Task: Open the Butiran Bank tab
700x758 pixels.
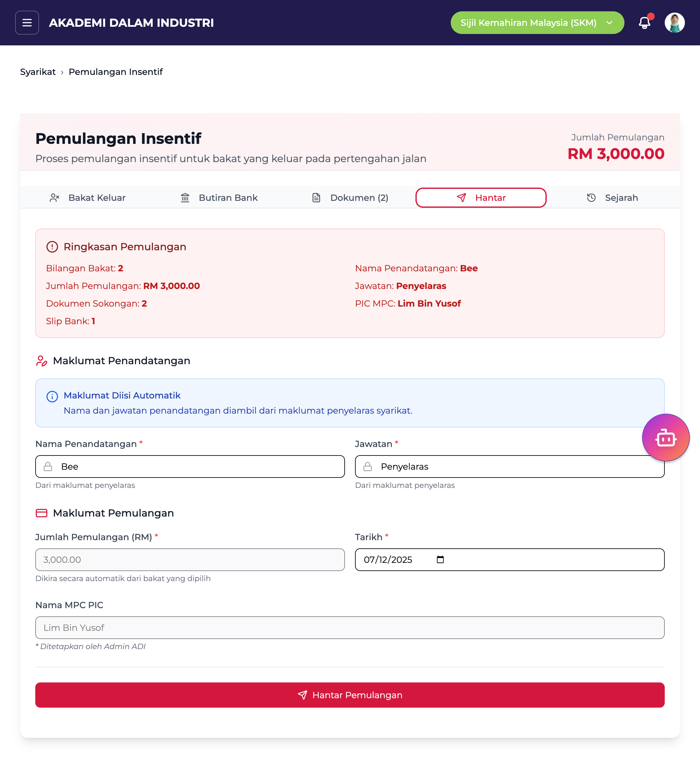Action: 219,198
